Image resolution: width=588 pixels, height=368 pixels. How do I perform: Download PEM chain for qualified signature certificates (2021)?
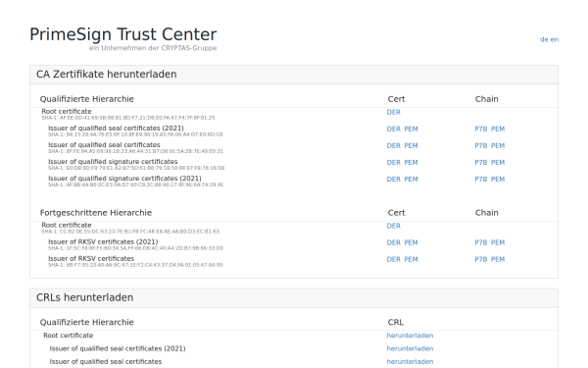(x=498, y=180)
